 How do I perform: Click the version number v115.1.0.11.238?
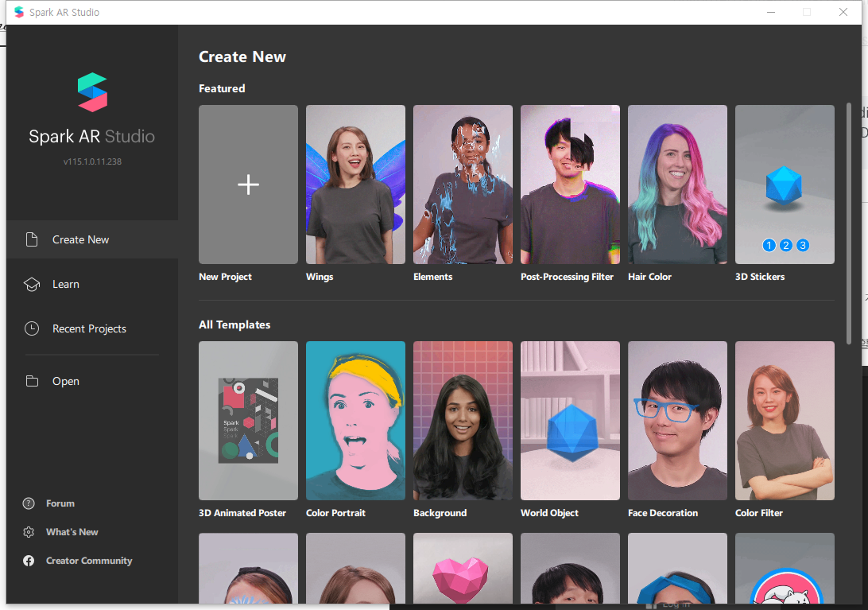point(92,161)
